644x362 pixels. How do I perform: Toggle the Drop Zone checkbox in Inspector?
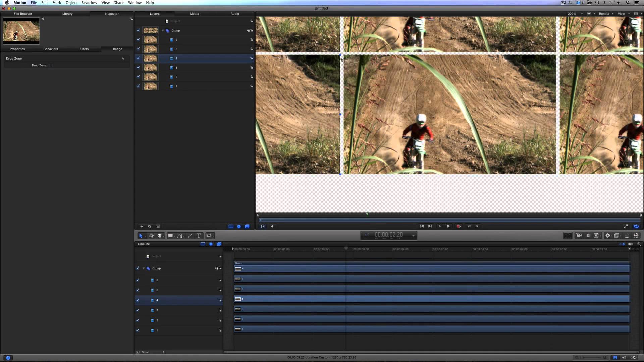51,66
